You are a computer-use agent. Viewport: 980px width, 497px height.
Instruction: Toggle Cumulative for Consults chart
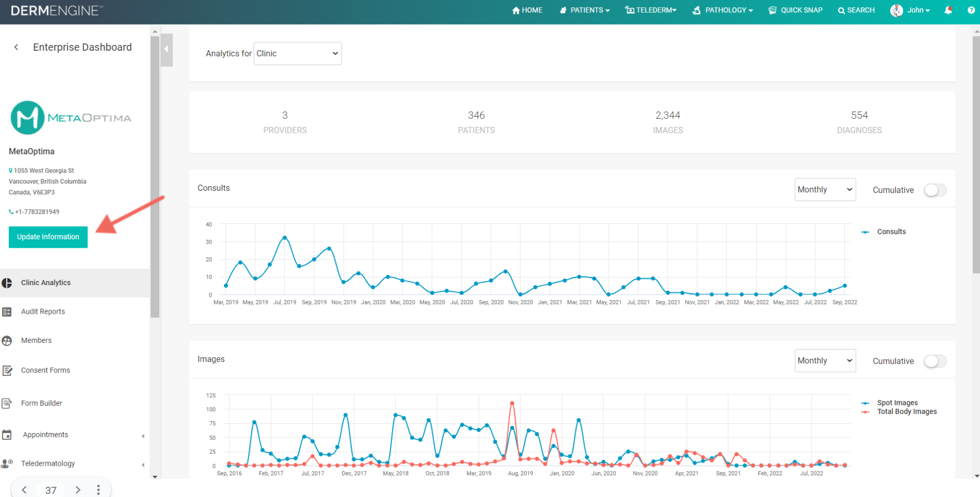point(935,190)
